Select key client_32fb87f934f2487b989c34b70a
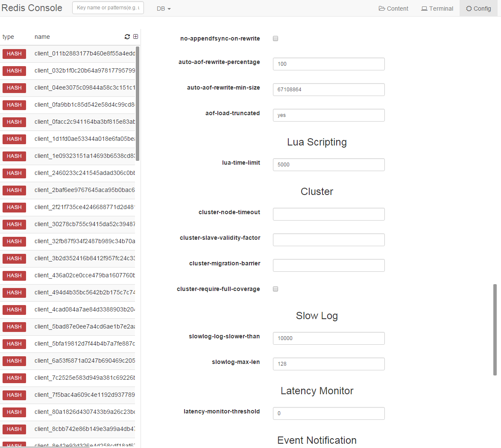Viewport: 501px width, 448px height. coord(85,241)
